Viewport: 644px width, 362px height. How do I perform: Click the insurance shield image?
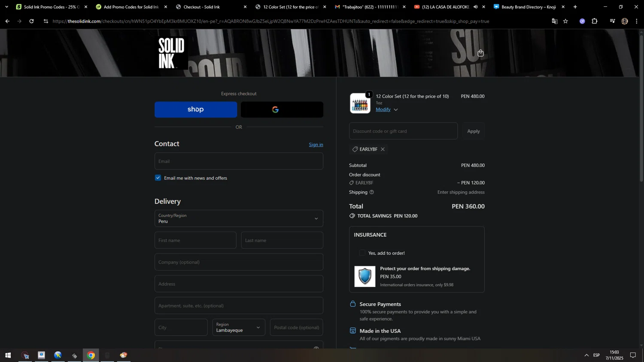pos(365,277)
